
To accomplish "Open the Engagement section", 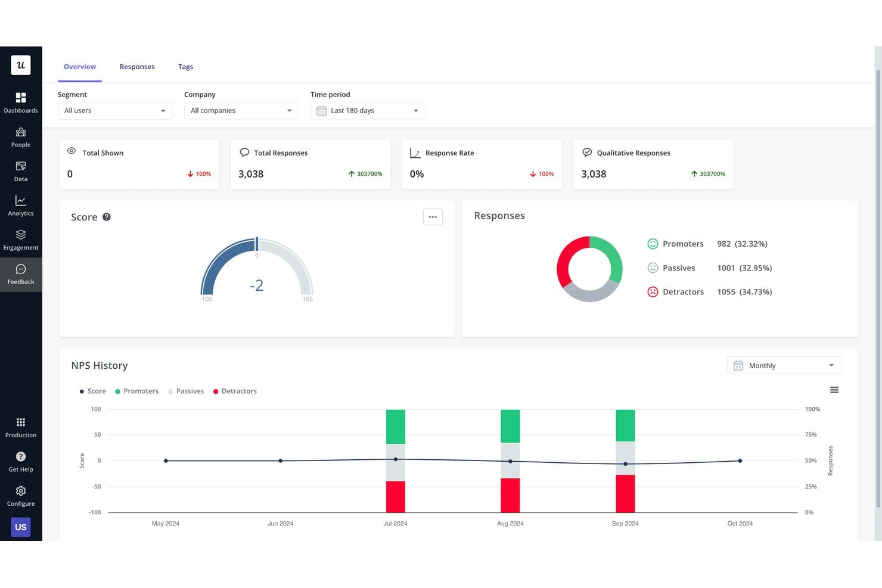I will coord(21,239).
